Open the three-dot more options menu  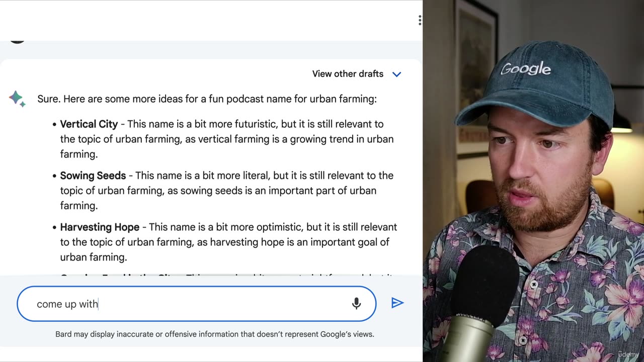[x=420, y=20]
